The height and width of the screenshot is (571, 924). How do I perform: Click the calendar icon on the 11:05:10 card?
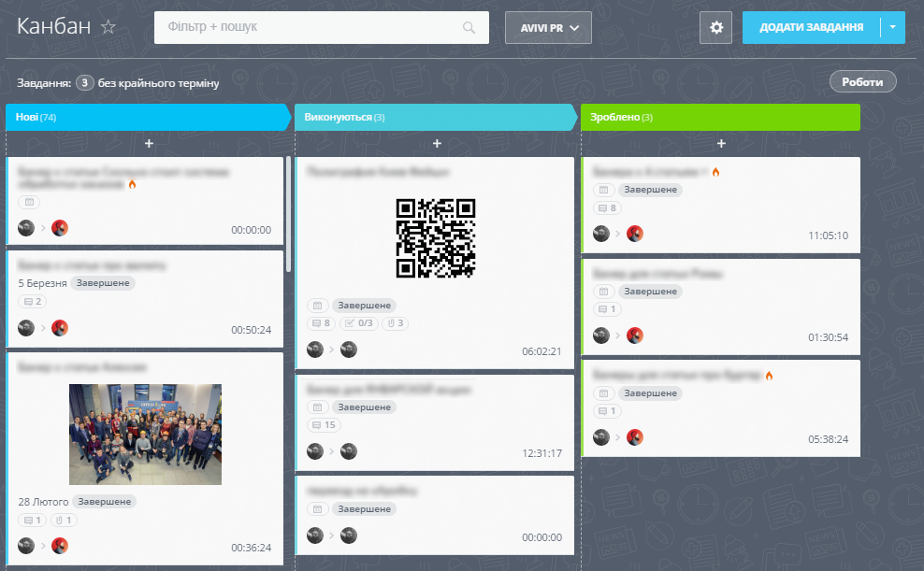point(603,190)
